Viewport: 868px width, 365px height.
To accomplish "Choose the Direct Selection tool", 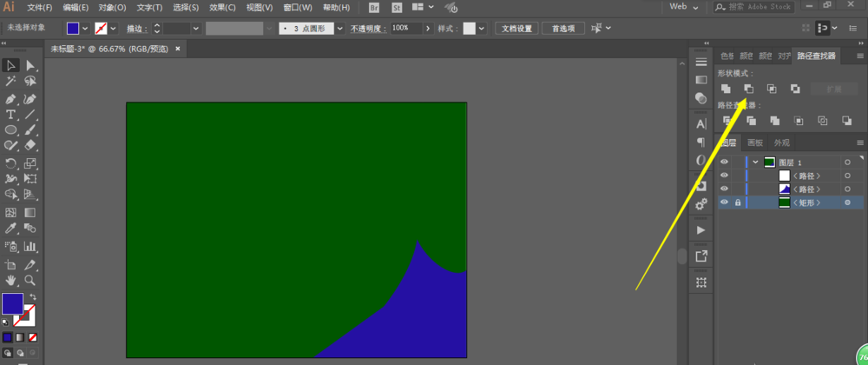I will click(30, 65).
